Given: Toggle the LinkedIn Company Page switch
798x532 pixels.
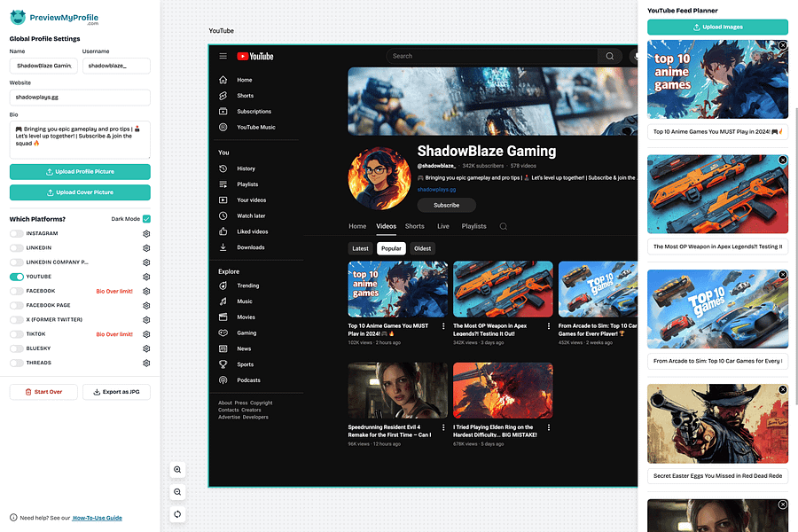Looking at the screenshot, I should (17, 262).
